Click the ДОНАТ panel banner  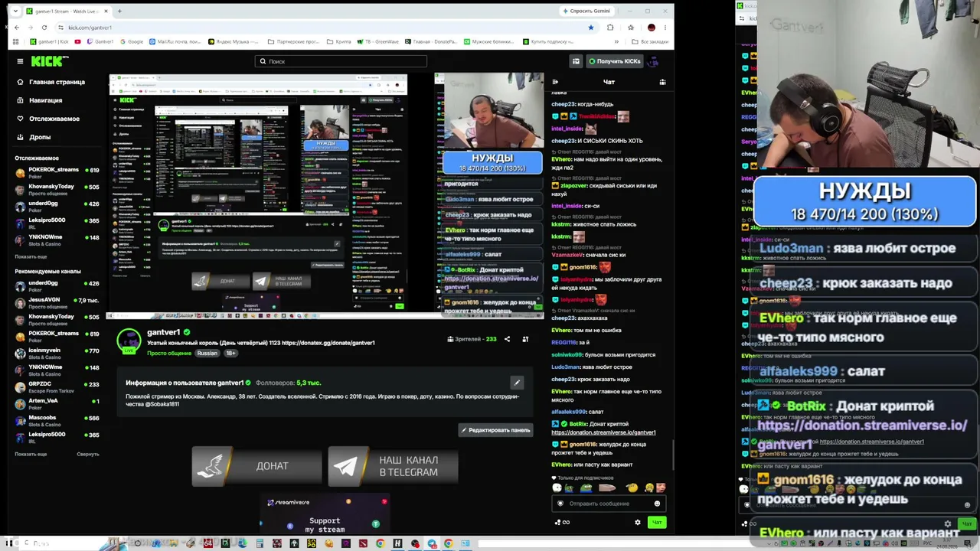click(256, 466)
